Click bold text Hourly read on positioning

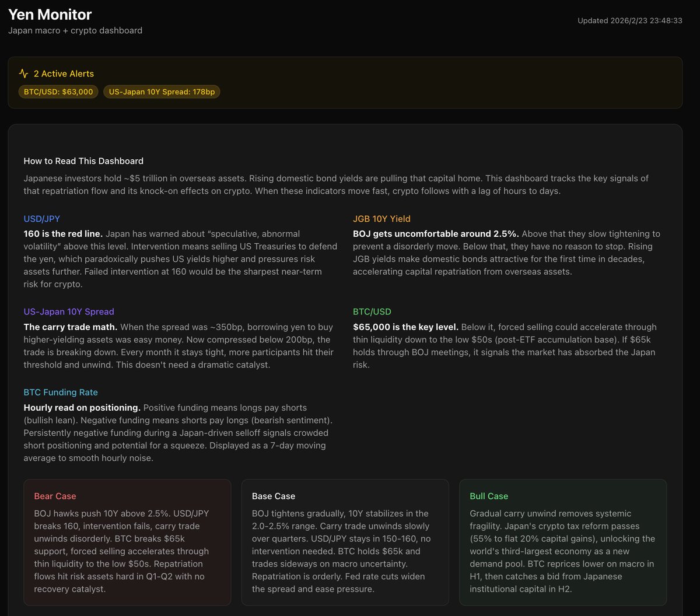[x=82, y=408]
